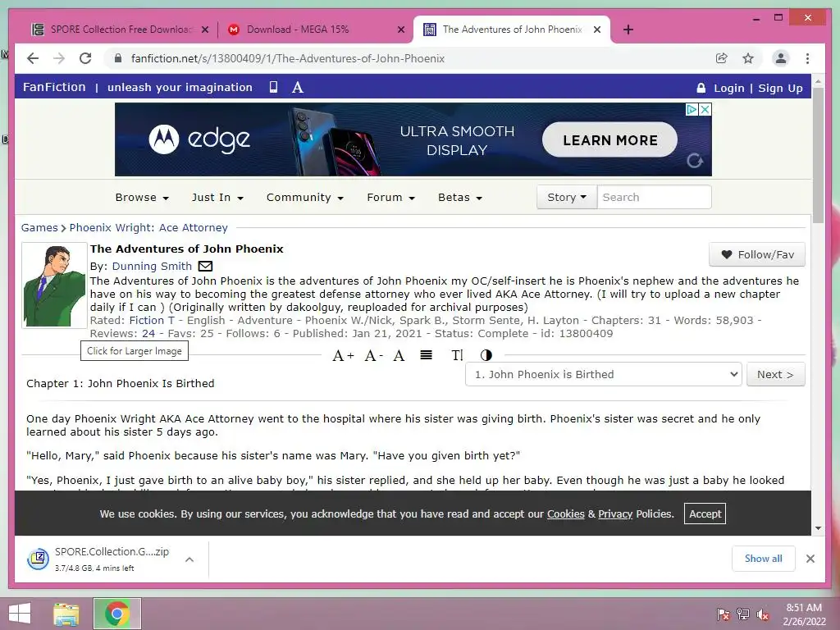The image size is (840, 630).
Task: Click the FanFiction logo text
Action: tap(54, 87)
